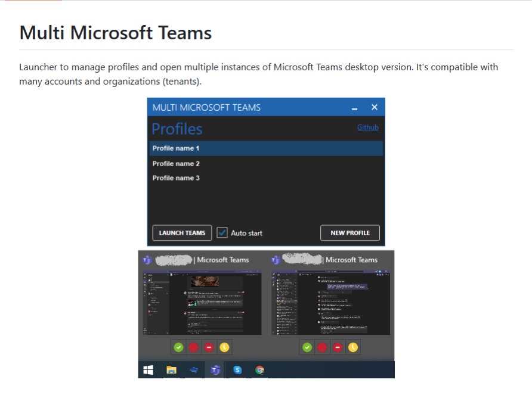This screenshot has height=395, width=532.
Task: Open File Explorer from the taskbar
Action: coord(171,370)
